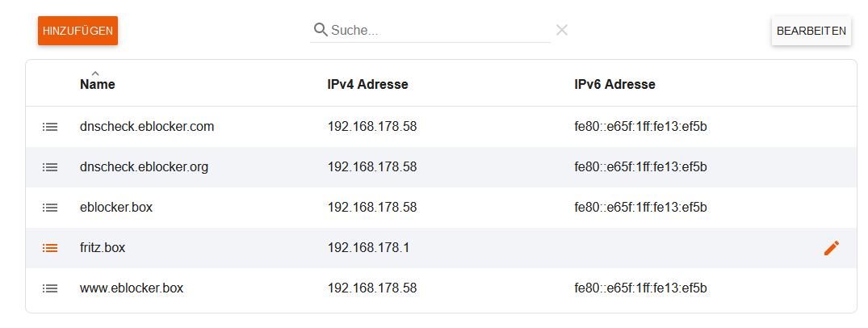Image resolution: width=868 pixels, height=328 pixels.
Task: Click the HINZUFÜGEN button
Action: (78, 31)
